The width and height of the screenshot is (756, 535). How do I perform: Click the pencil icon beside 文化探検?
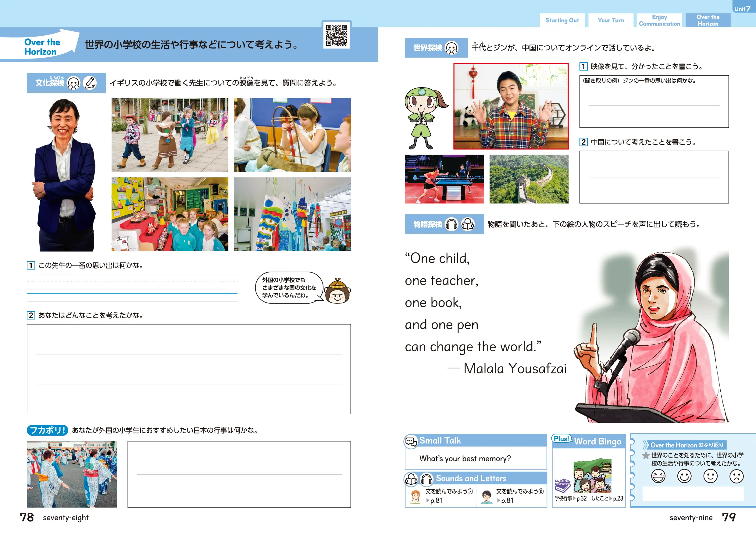pos(89,83)
